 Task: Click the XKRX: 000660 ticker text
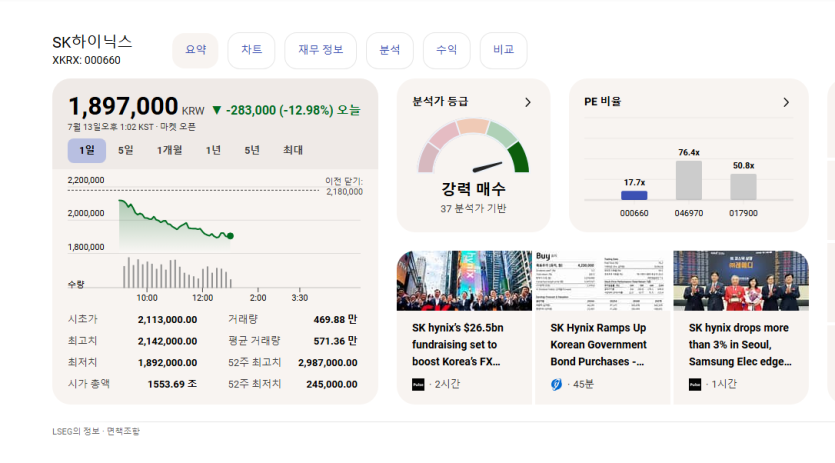(86, 60)
